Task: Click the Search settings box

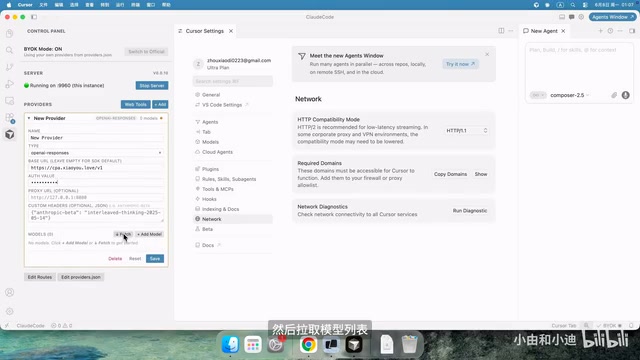Action: (232, 81)
